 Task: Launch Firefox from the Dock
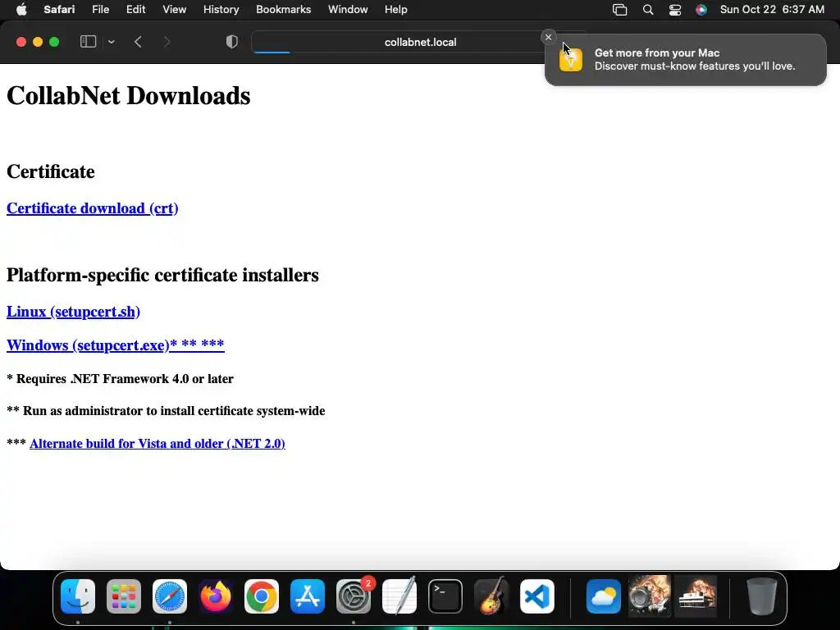click(x=216, y=596)
